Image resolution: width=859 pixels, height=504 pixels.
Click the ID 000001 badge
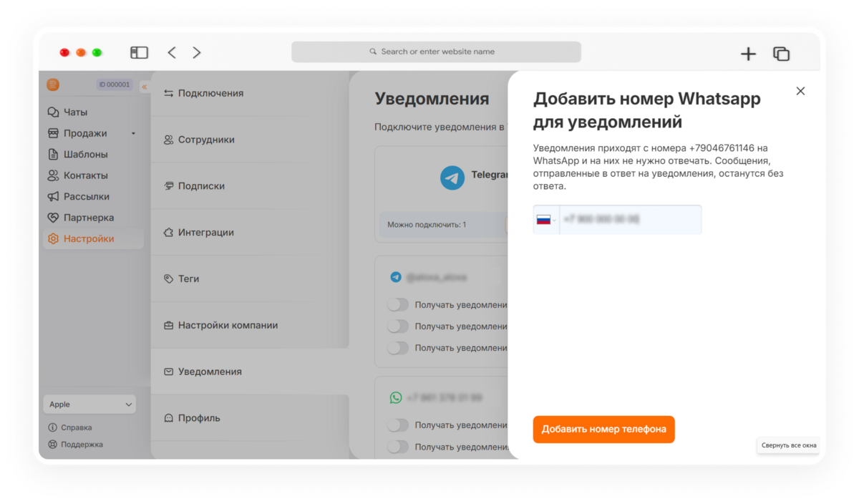point(115,84)
